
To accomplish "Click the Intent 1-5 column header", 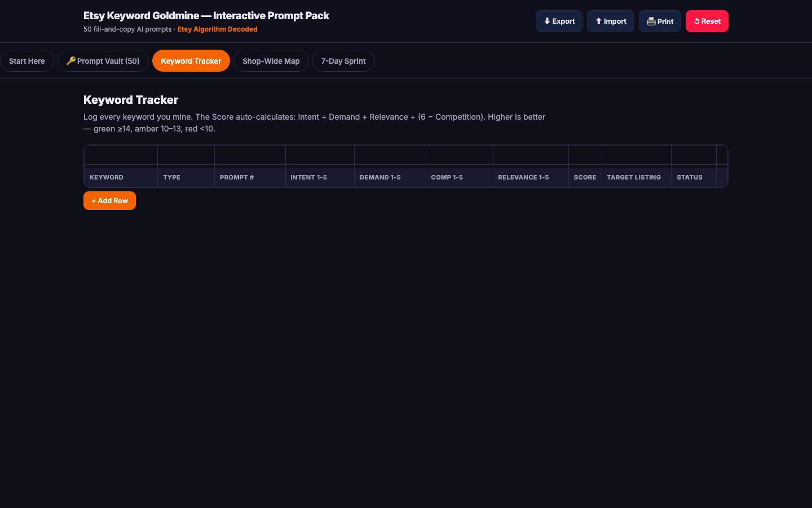I will [320, 177].
